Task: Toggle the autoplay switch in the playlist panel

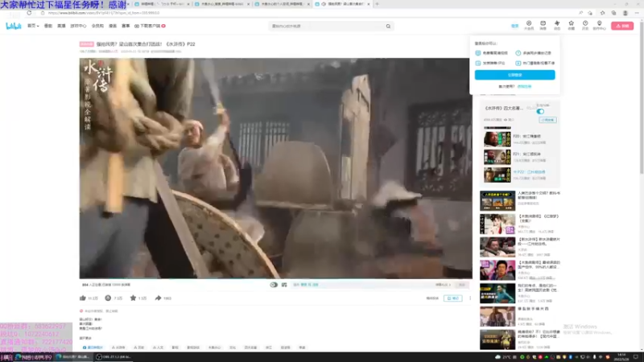Action: click(540, 111)
